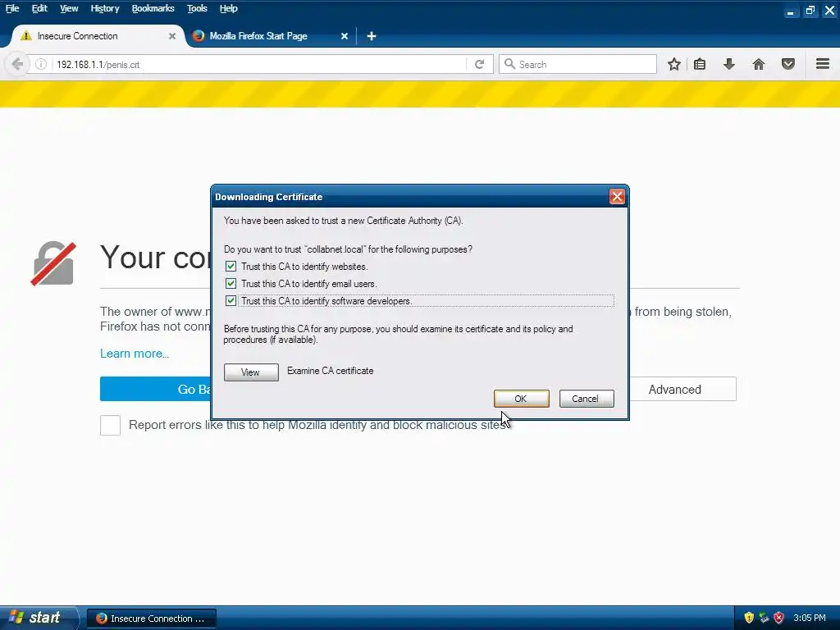Click View to examine CA certificate
840x630 pixels.
tap(251, 372)
